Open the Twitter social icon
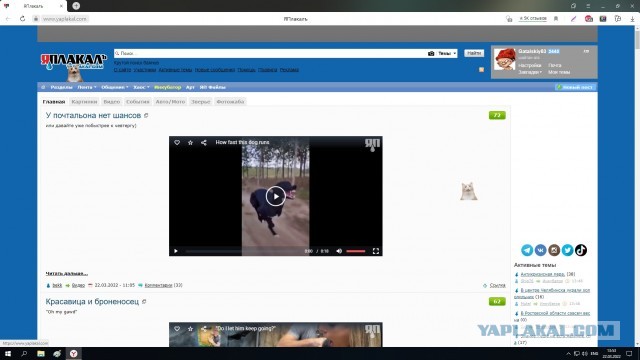This screenshot has width=640, height=360. [567, 250]
